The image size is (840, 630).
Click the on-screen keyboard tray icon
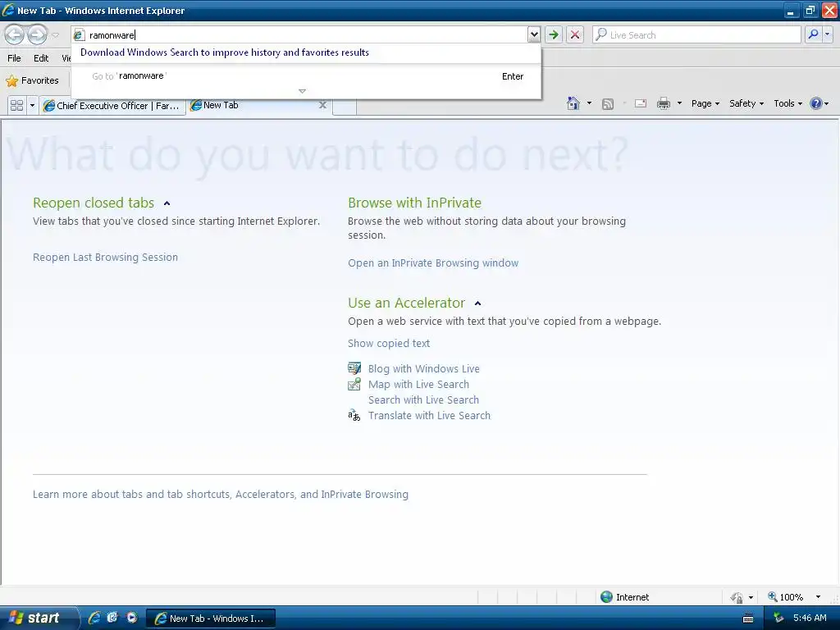tap(748, 619)
